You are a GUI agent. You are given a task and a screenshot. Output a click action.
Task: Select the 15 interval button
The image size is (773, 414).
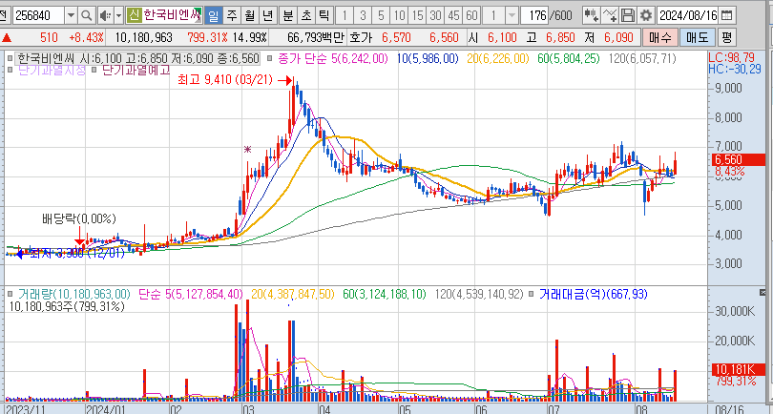pyautogui.click(x=418, y=16)
